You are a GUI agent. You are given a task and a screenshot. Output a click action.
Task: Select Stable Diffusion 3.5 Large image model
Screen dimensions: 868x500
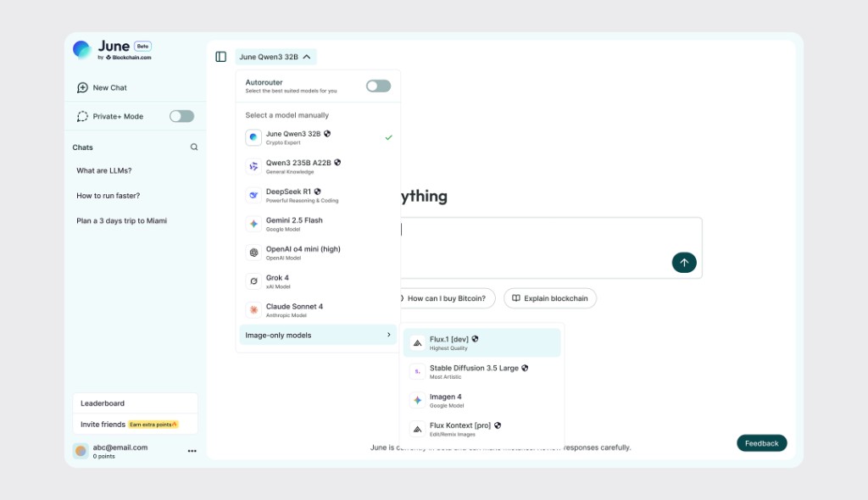[481, 371]
